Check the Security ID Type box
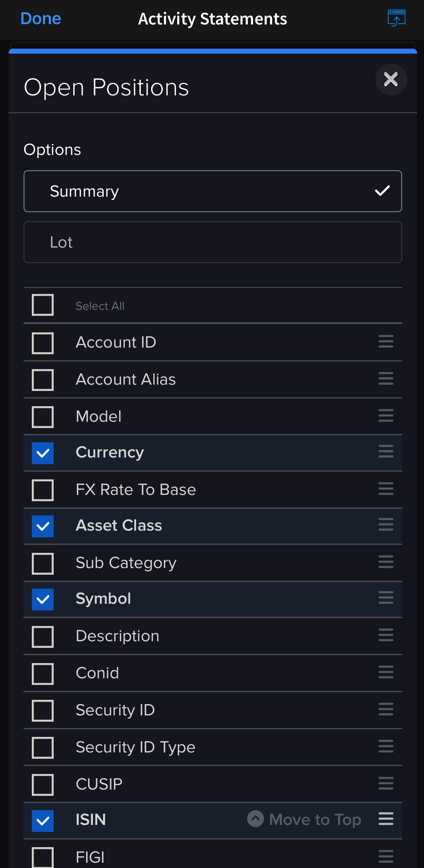424x868 pixels. click(43, 748)
